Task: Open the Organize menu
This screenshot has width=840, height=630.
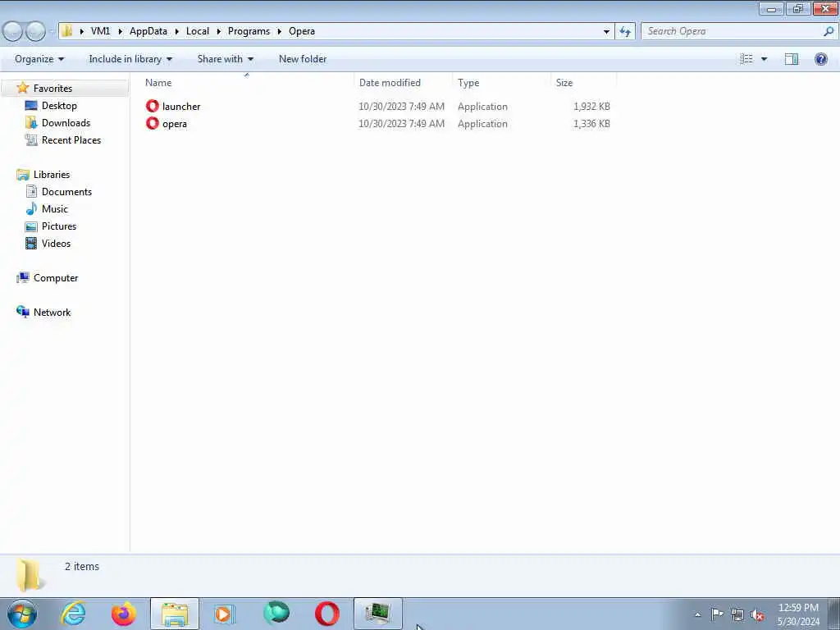Action: [x=39, y=59]
